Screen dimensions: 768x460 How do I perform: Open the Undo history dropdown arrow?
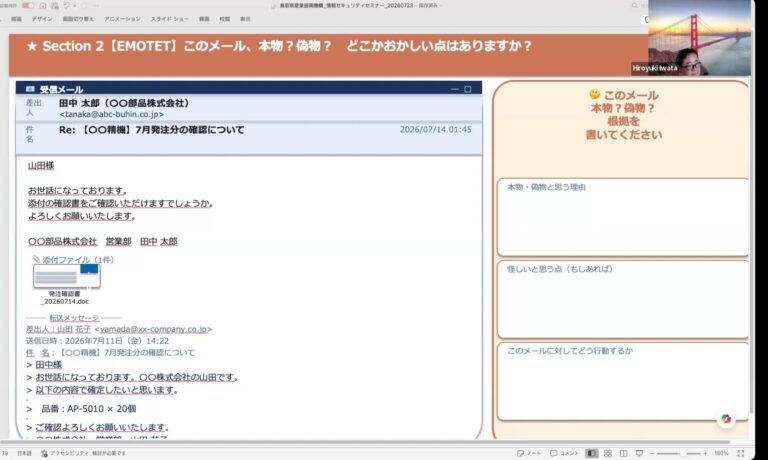[74, 5]
